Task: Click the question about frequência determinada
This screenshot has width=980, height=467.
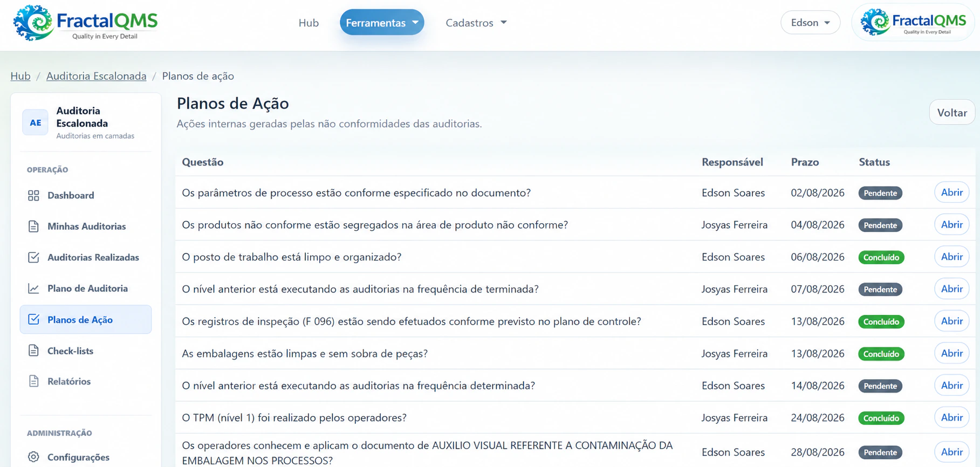Action: tap(358, 386)
